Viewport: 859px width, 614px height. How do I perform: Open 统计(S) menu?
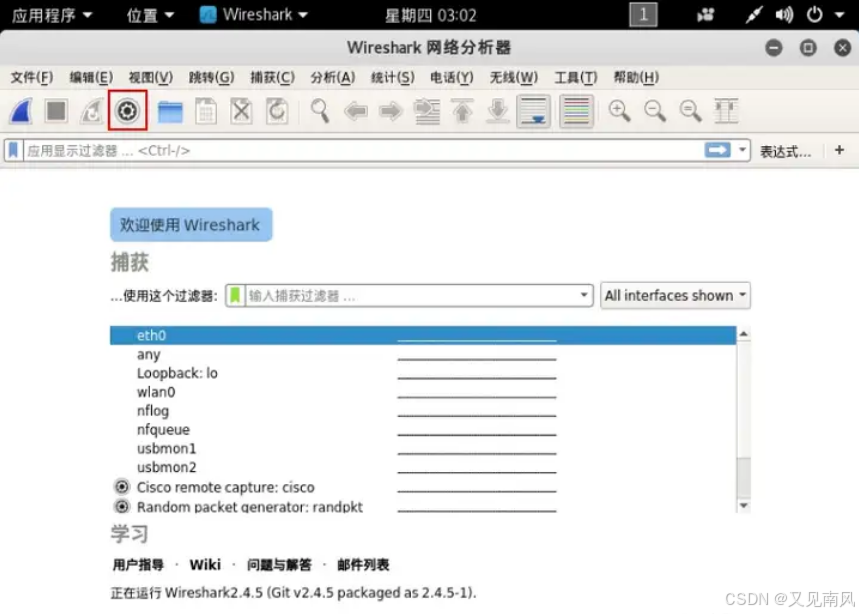392,78
